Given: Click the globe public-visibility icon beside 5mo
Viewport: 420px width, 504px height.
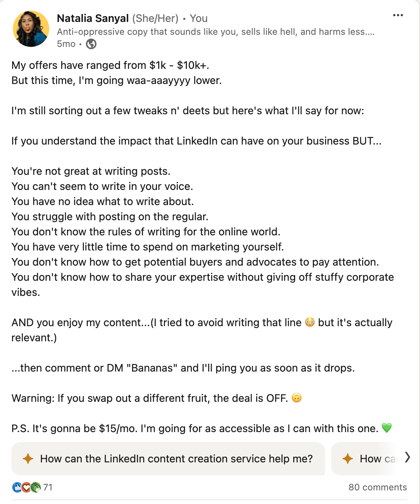Looking at the screenshot, I should pyautogui.click(x=90, y=44).
